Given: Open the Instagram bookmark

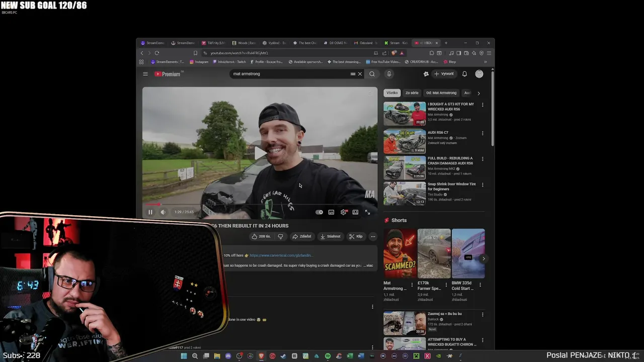Looking at the screenshot, I should pos(199,62).
